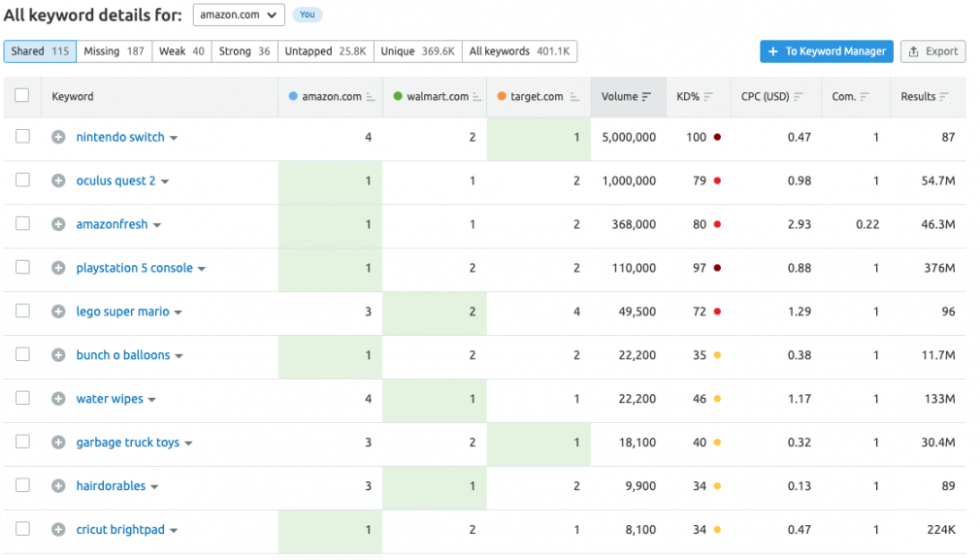
Task: Sort by Results column icon
Action: pos(944,97)
